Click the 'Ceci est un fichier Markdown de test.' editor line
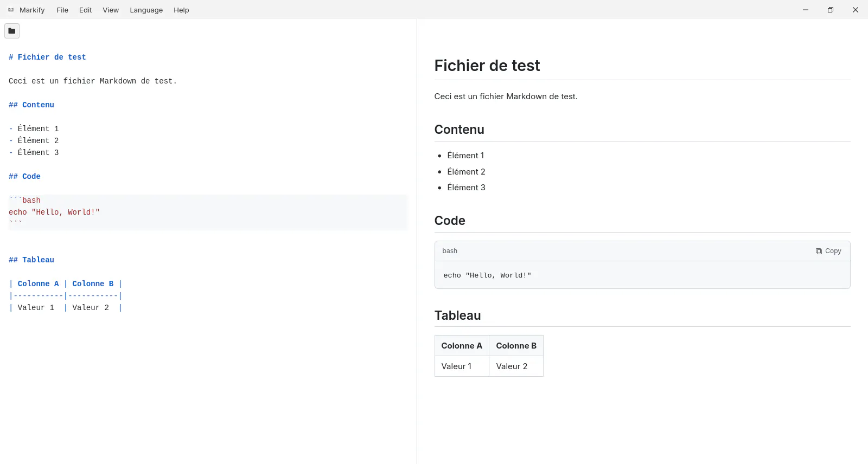The width and height of the screenshot is (868, 464). click(x=93, y=81)
